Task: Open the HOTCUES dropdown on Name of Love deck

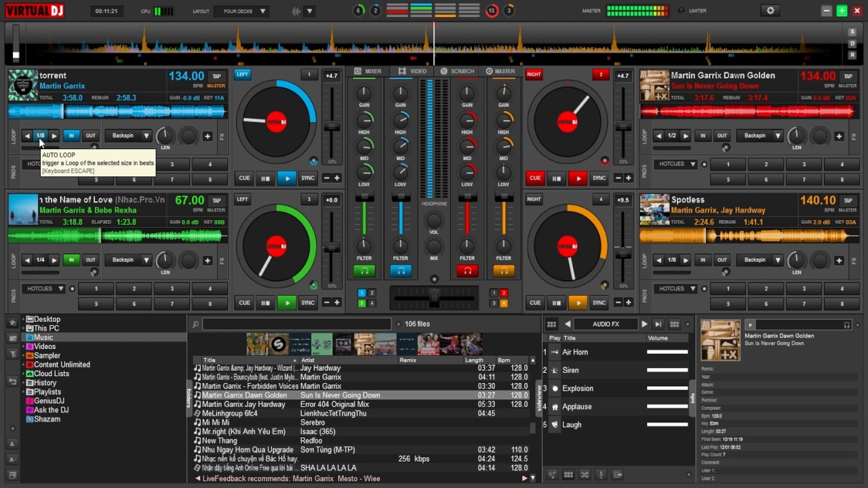Action: click(x=43, y=289)
